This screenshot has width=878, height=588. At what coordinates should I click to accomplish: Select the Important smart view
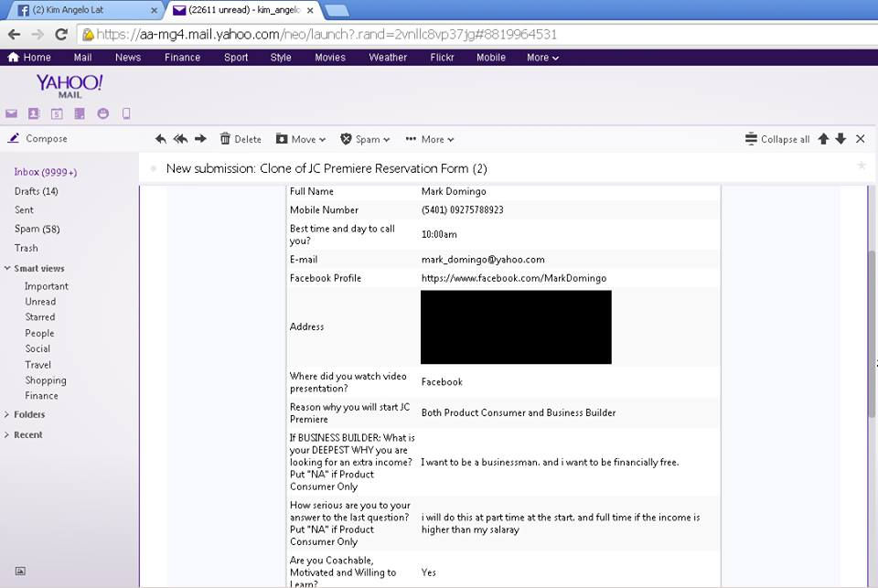point(47,286)
